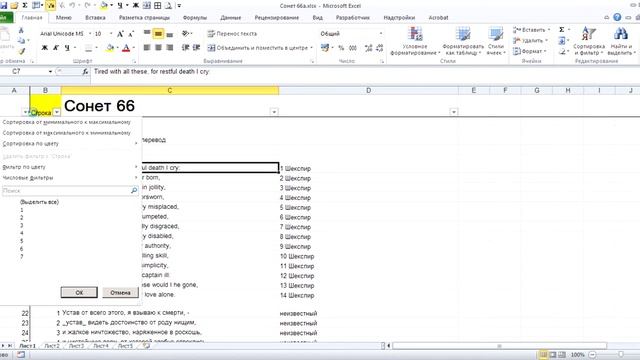Viewport: 640px width, 360px height.
Task: Toggle Перенос текста wrap option
Action: (x=232, y=33)
